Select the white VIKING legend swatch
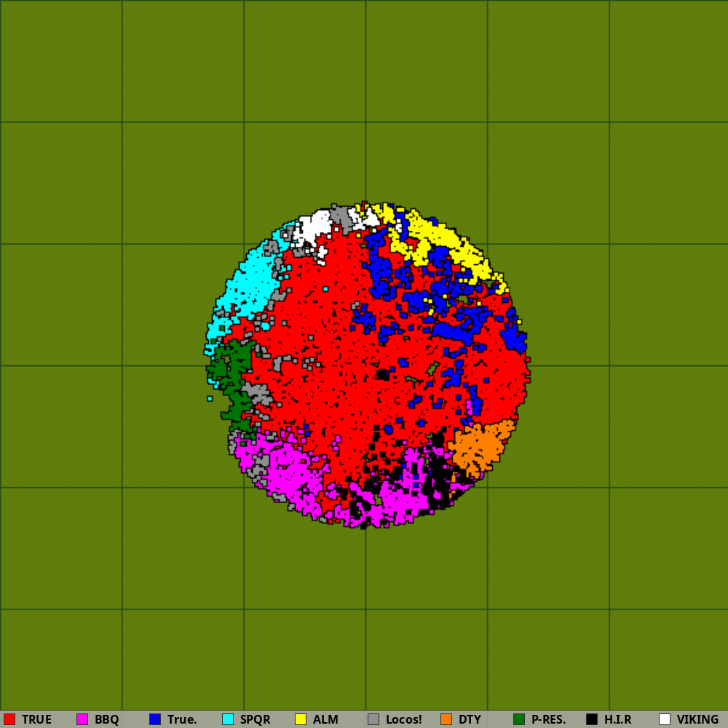This screenshot has height=728, width=728. (x=665, y=719)
